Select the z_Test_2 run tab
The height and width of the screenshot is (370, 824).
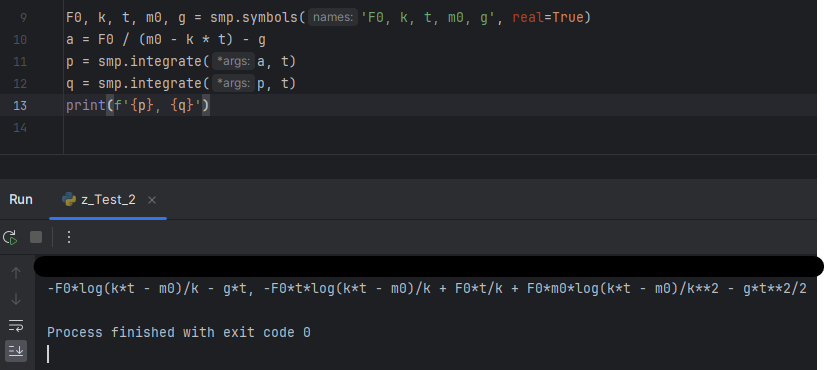point(108,200)
